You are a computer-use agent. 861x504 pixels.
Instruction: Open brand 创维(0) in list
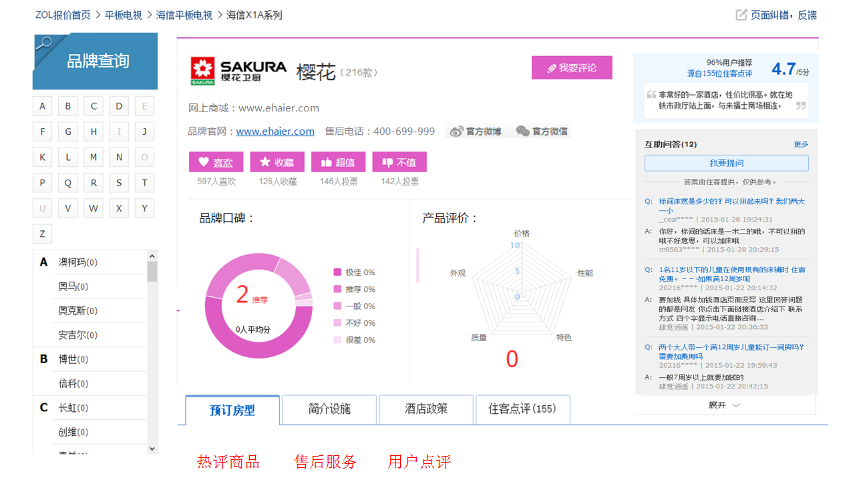pyautogui.click(x=73, y=432)
